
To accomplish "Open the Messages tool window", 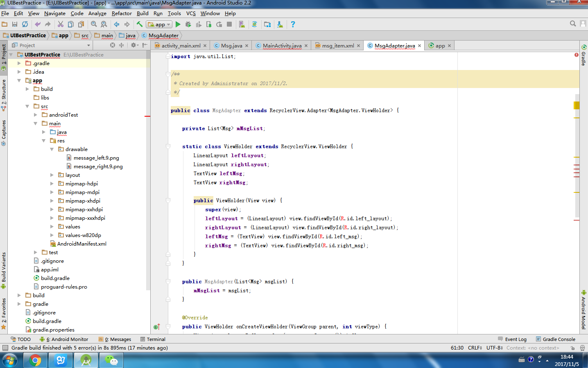I will click(115, 339).
